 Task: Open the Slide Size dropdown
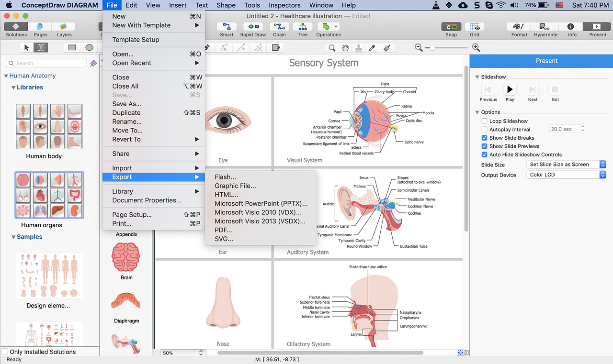point(567,165)
